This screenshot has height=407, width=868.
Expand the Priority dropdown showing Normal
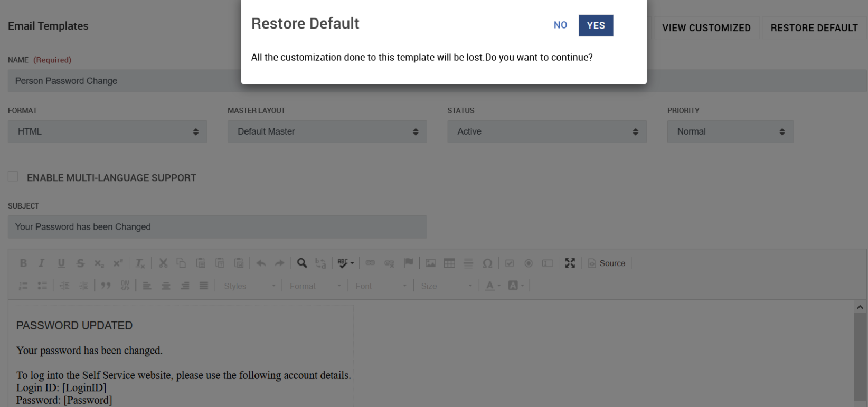pyautogui.click(x=730, y=131)
